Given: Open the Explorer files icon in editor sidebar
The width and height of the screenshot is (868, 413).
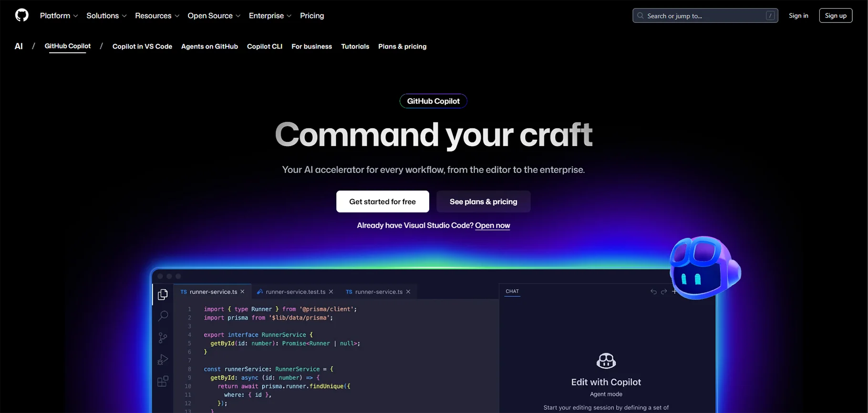Looking at the screenshot, I should click(x=163, y=294).
